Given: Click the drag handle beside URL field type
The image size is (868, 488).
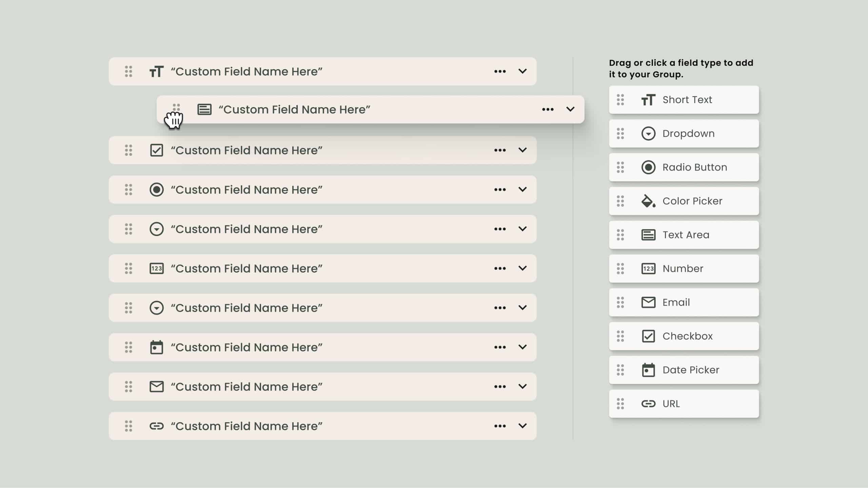Looking at the screenshot, I should point(620,404).
